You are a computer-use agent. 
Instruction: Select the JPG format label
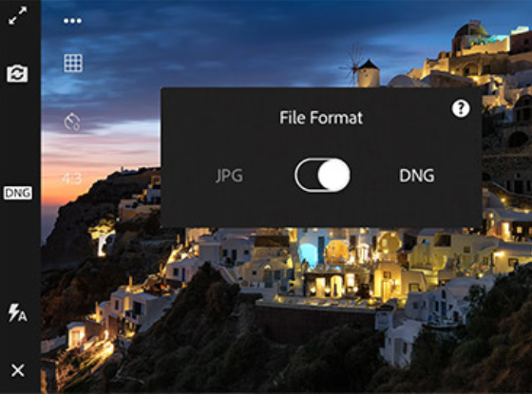pyautogui.click(x=230, y=176)
